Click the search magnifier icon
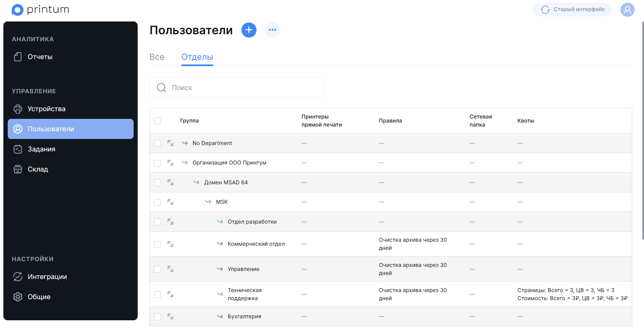The height and width of the screenshot is (328, 644). tap(162, 88)
